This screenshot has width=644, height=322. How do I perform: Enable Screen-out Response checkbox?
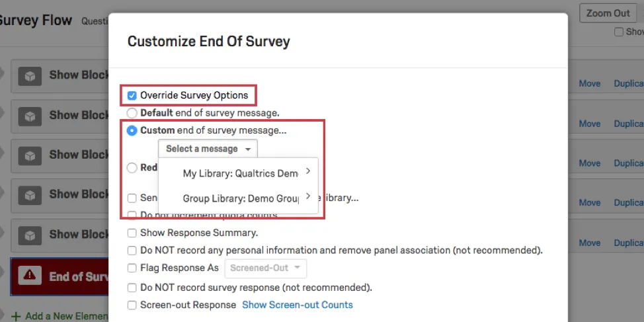(x=132, y=305)
